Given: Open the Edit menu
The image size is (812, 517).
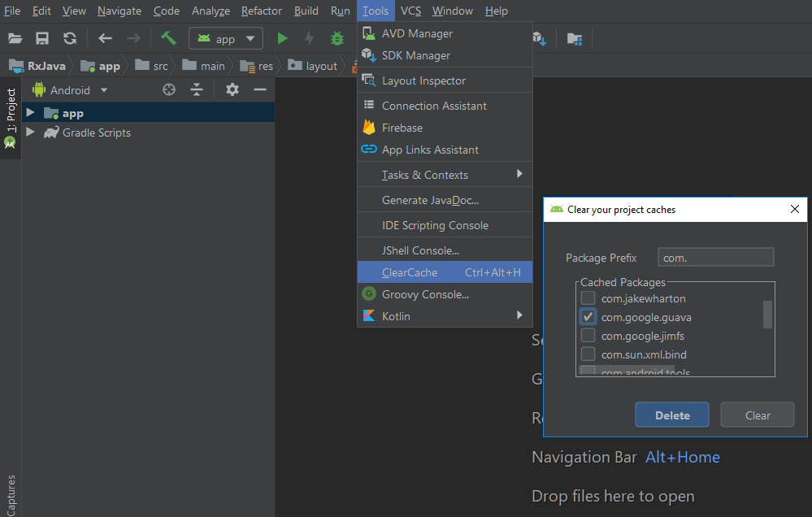Looking at the screenshot, I should click(41, 11).
